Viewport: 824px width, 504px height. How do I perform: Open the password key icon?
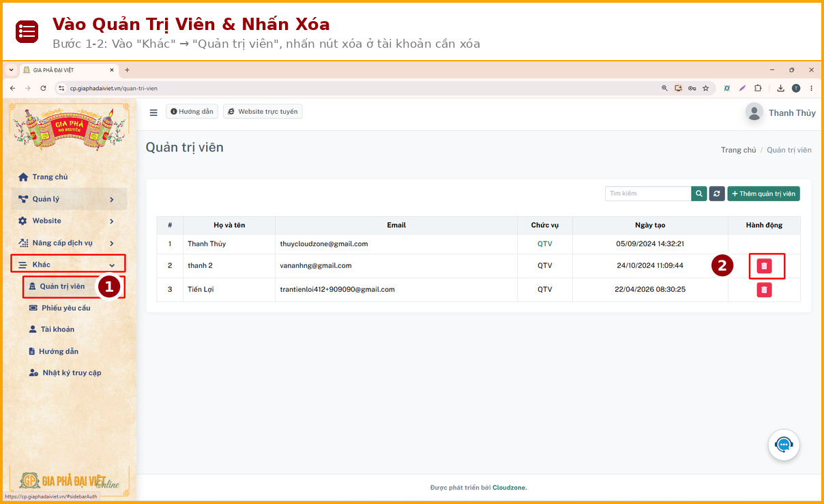(x=692, y=88)
